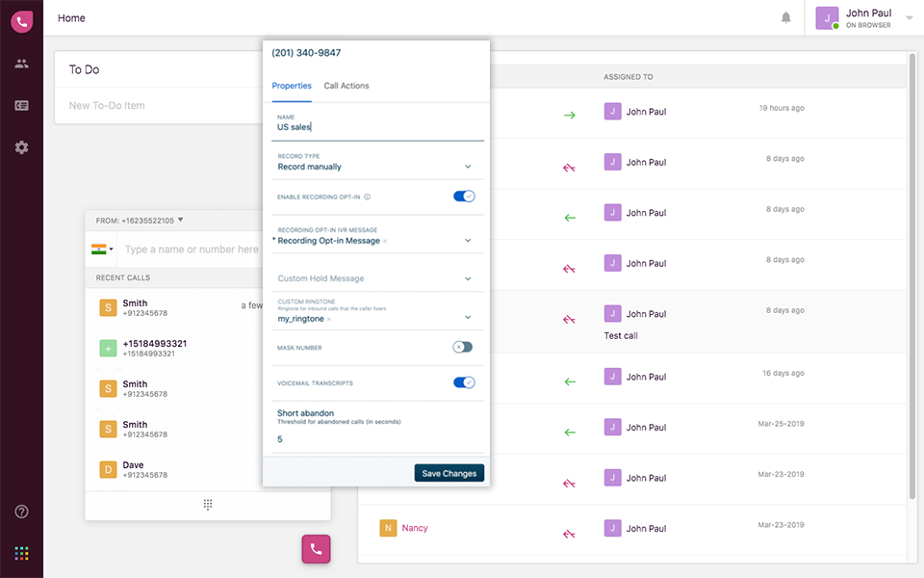Viewport: 924px width, 578px height.
Task: Click the notifications bell icon
Action: (786, 18)
